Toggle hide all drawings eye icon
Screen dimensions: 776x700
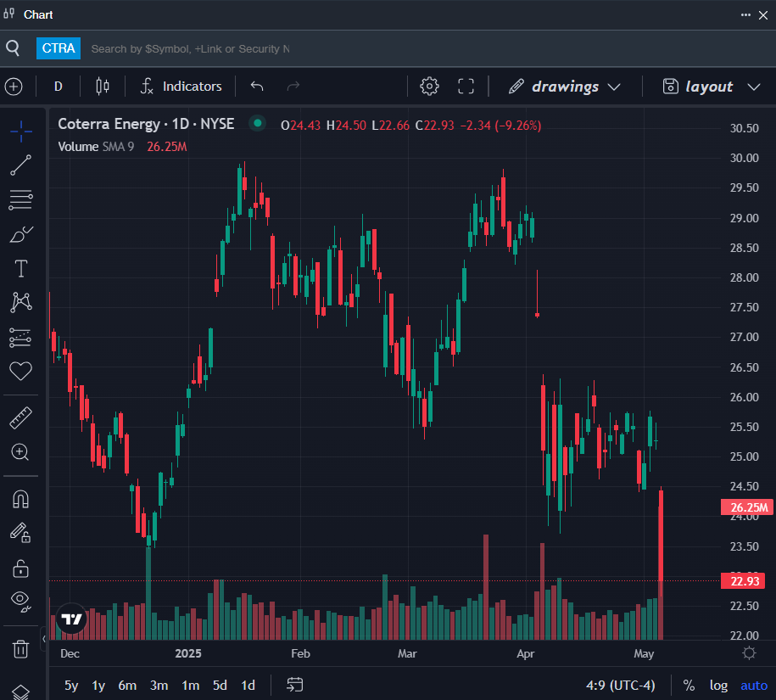(x=21, y=602)
